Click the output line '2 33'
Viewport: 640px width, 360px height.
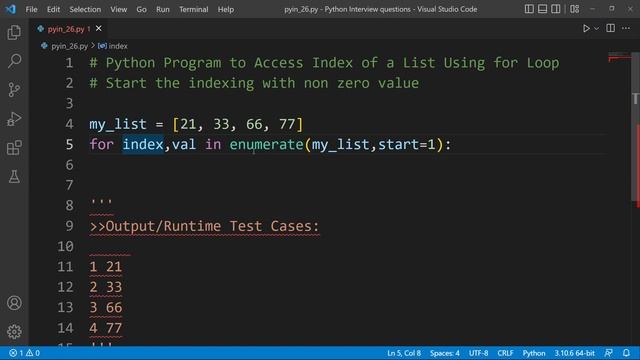pos(106,287)
